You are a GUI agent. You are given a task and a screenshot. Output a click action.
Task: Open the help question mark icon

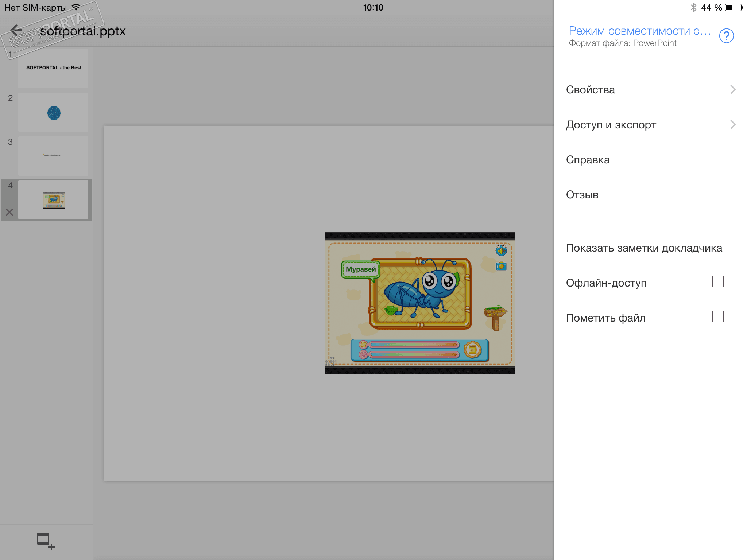pyautogui.click(x=726, y=36)
